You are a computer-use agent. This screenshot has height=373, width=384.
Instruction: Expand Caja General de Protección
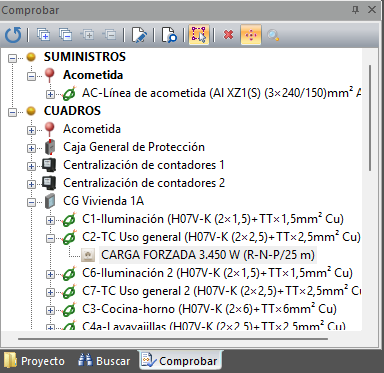[x=31, y=148]
